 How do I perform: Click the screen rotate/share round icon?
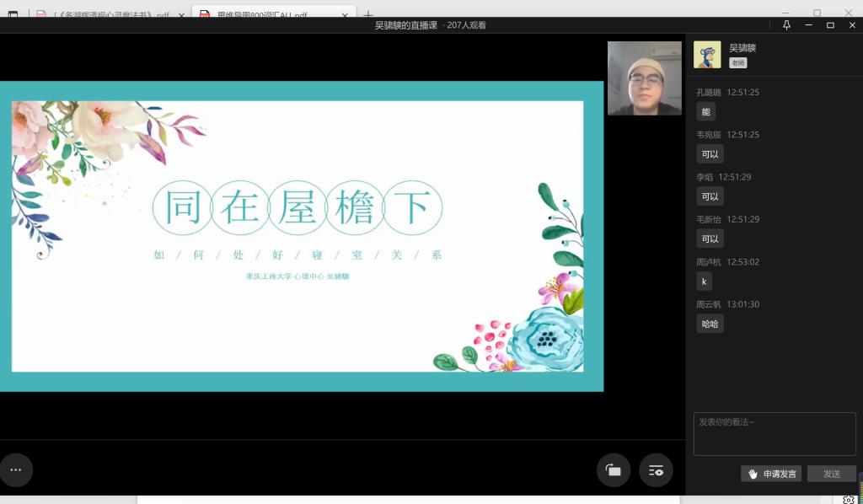[613, 470]
